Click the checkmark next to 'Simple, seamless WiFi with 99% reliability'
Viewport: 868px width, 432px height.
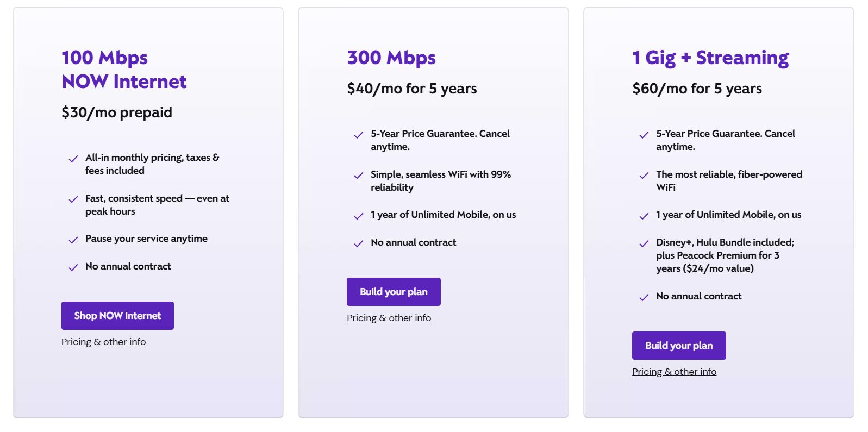[x=359, y=176]
